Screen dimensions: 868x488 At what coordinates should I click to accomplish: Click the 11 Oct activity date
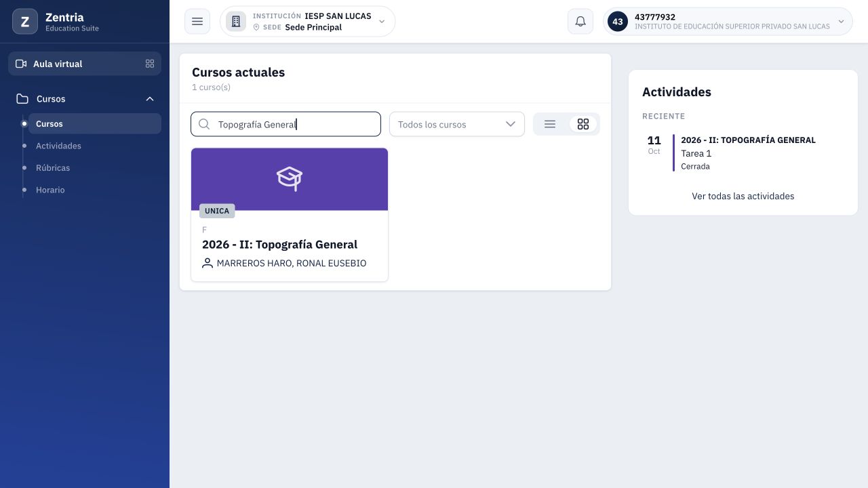[654, 145]
